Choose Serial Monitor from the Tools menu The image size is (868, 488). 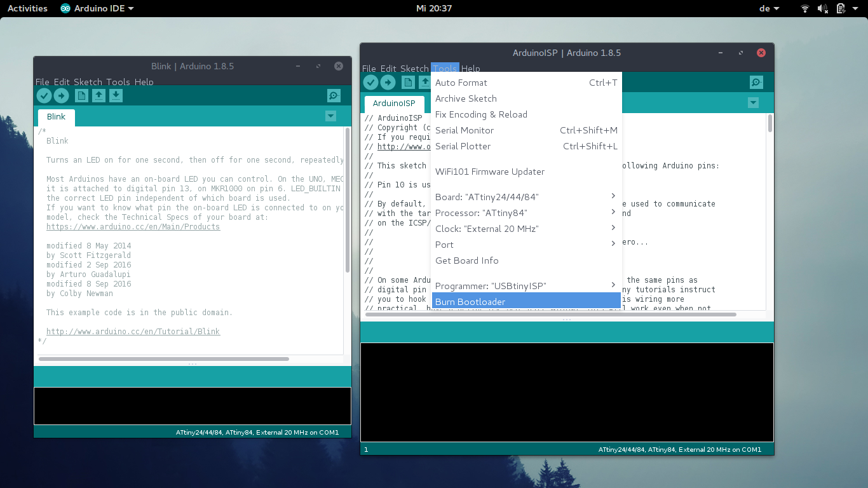click(x=526, y=130)
